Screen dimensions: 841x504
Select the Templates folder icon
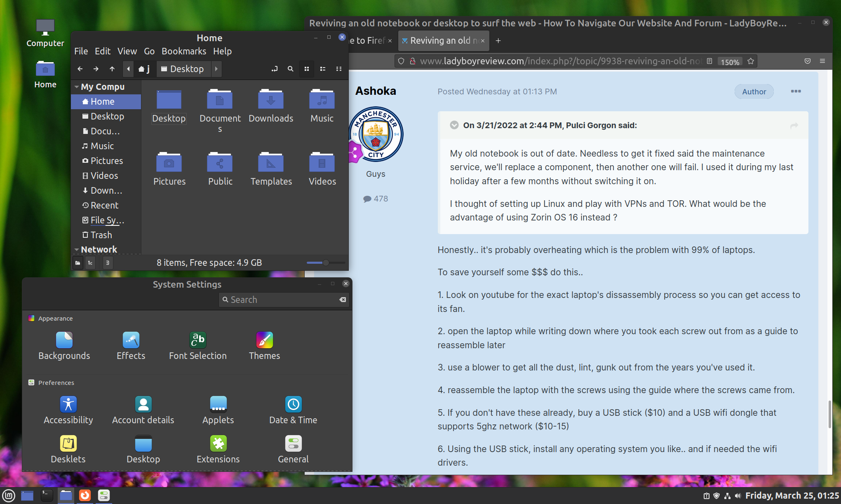[271, 169]
